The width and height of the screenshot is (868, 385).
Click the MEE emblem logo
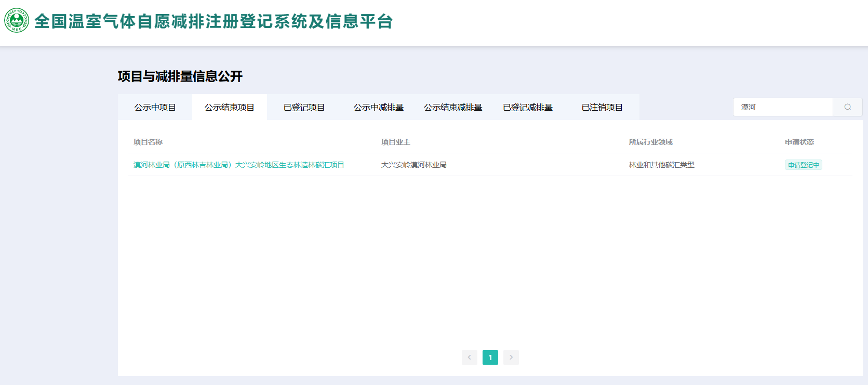pos(17,21)
